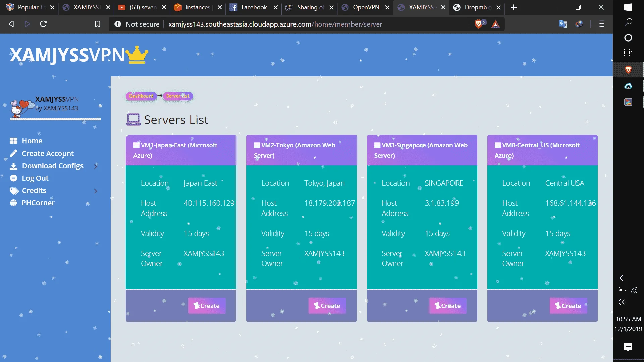Image resolution: width=644 pixels, height=362 pixels.
Task: Open the Windows Start button
Action: click(628, 7)
